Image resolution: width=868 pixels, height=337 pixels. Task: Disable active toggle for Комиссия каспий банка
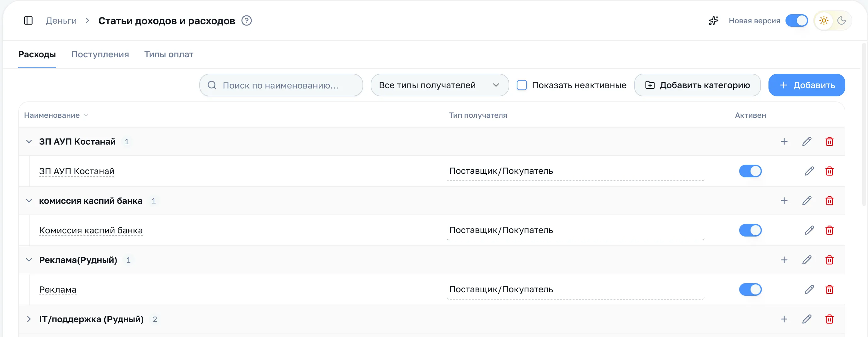tap(751, 231)
